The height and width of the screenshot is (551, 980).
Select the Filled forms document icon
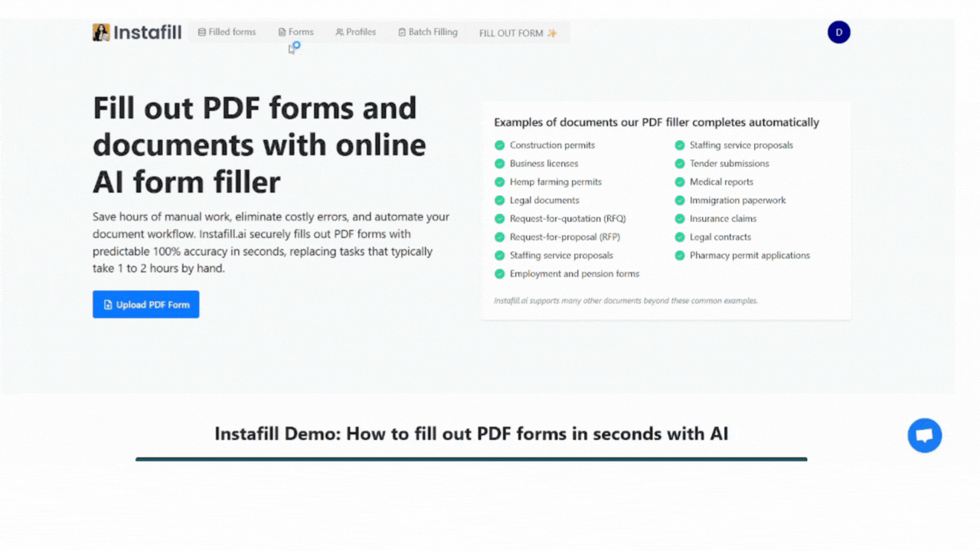click(201, 32)
